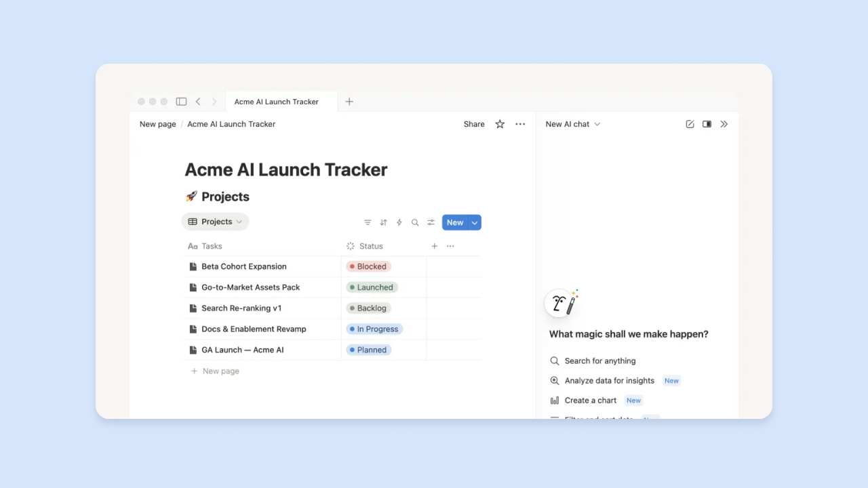Open the Beta Cohort Expansion task
868x488 pixels.
point(244,266)
